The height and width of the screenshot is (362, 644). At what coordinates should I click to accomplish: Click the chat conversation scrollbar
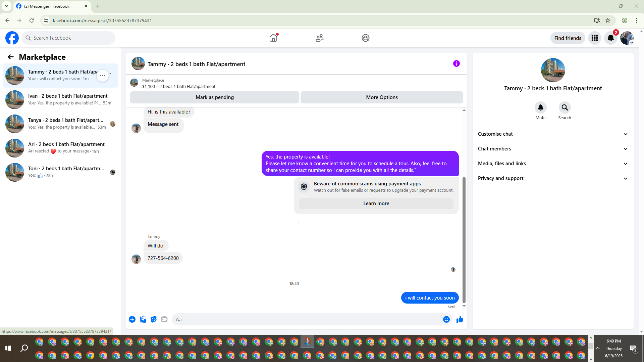[x=464, y=240]
